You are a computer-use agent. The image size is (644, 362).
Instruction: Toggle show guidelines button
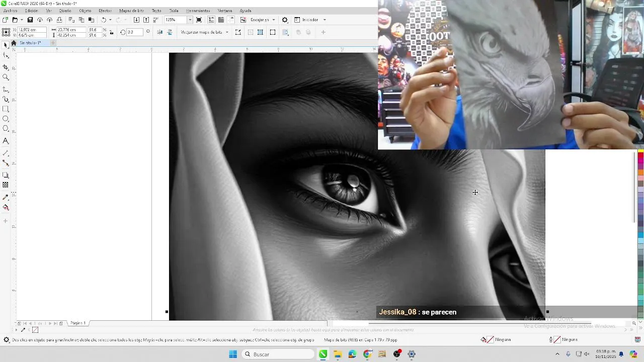230,20
